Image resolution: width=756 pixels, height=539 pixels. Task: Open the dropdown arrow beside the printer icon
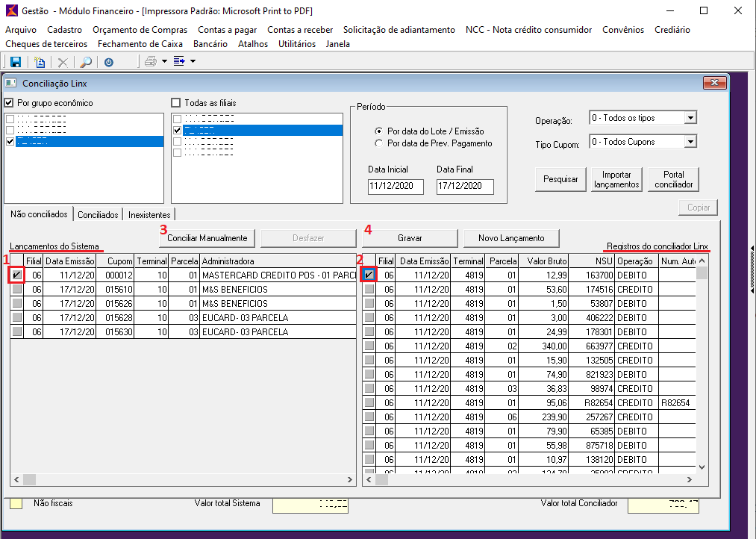click(x=164, y=61)
